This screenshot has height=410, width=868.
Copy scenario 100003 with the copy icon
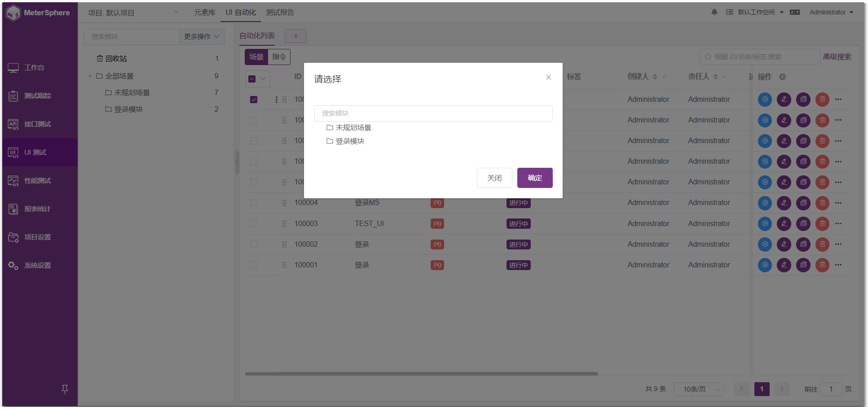click(x=803, y=224)
